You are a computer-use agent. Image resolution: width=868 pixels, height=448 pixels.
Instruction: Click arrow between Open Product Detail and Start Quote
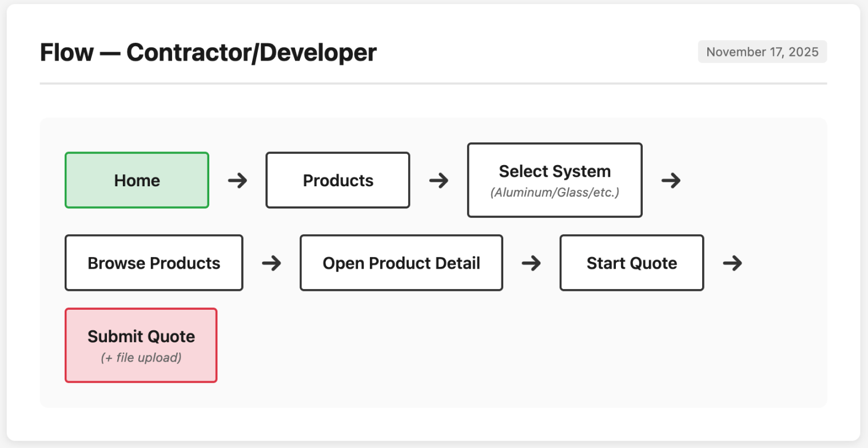531,263
